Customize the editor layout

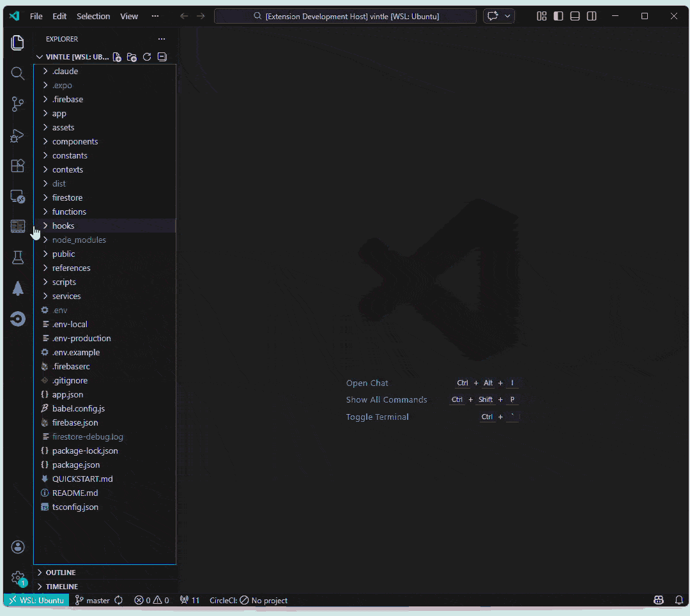coord(542,16)
